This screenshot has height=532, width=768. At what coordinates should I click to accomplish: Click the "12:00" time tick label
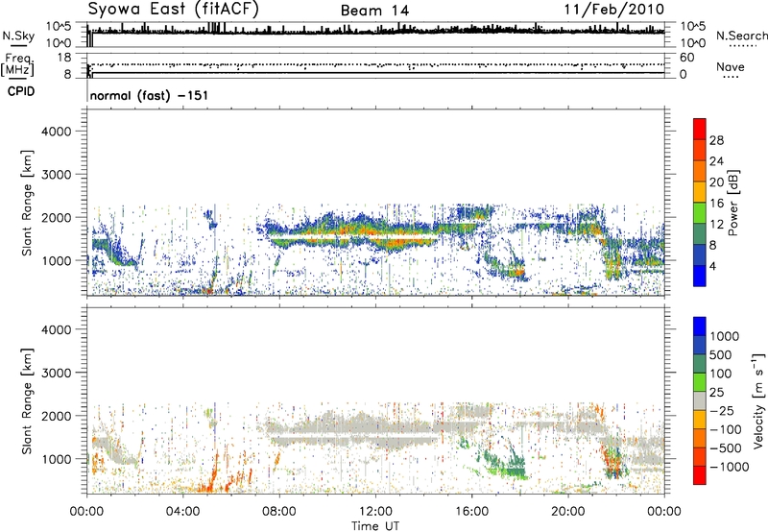375,512
